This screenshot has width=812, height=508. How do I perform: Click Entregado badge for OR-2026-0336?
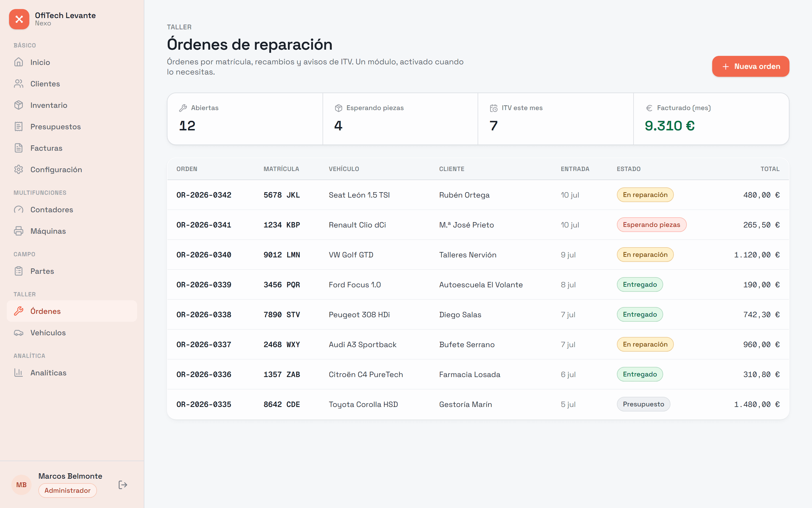639,374
